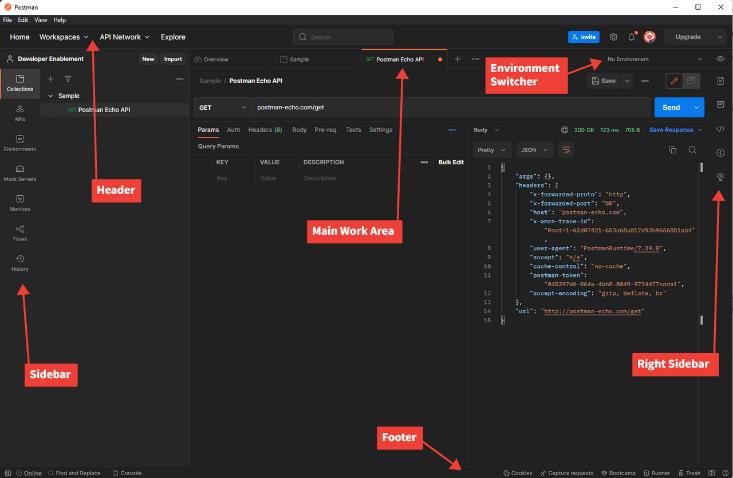Open the Flows sidebar panel
This screenshot has height=478, width=733.
20,233
